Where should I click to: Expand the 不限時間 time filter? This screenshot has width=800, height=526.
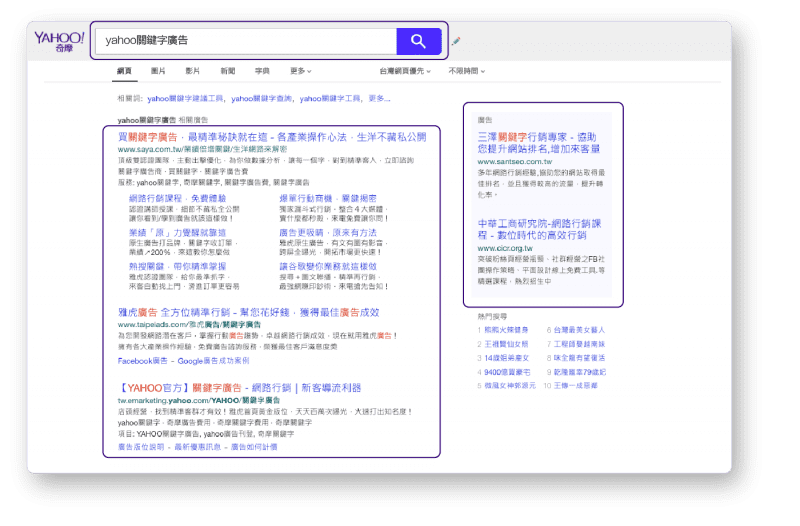468,72
